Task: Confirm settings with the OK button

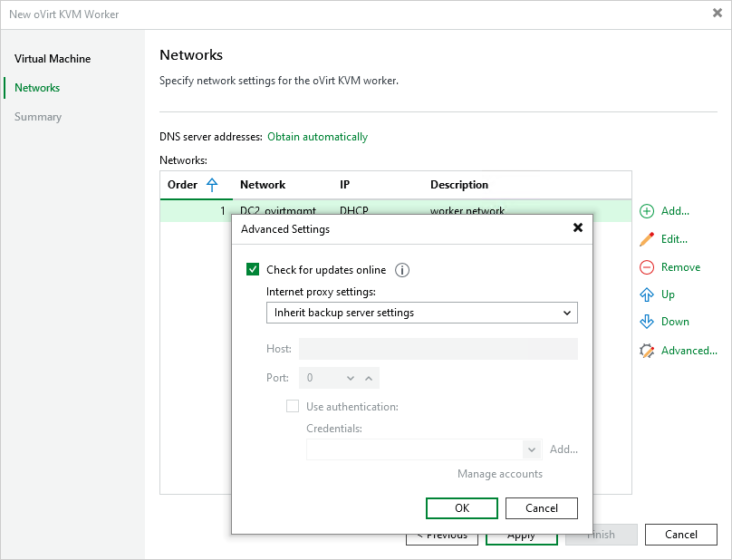Action: tap(461, 508)
